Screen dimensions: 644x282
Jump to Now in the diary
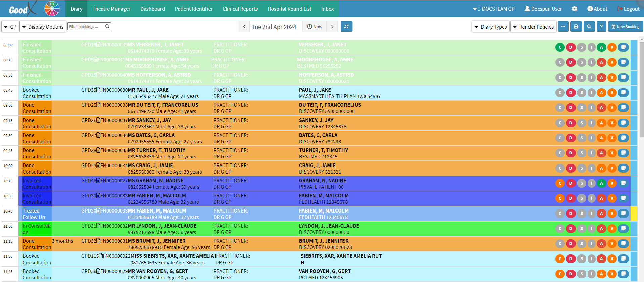point(315,27)
